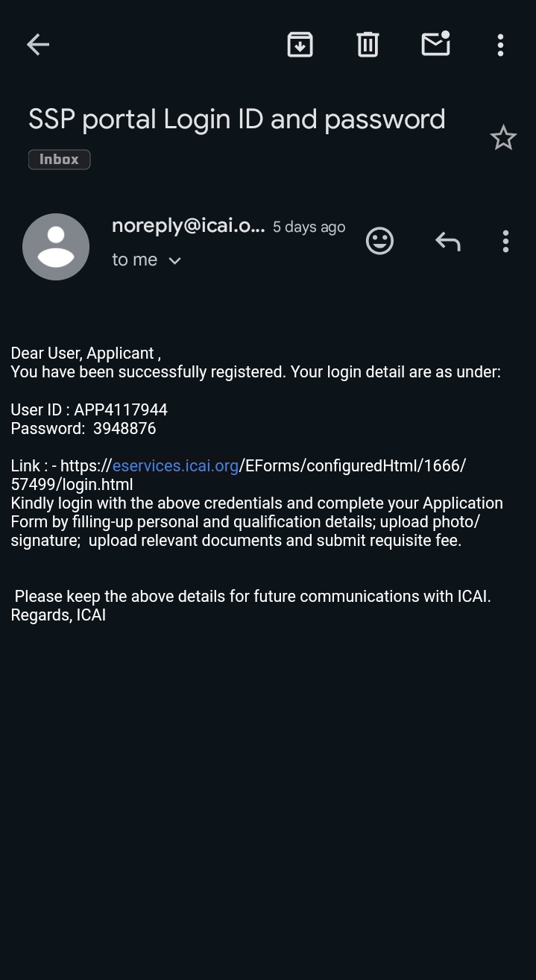Open the top overflow menu

tap(500, 45)
